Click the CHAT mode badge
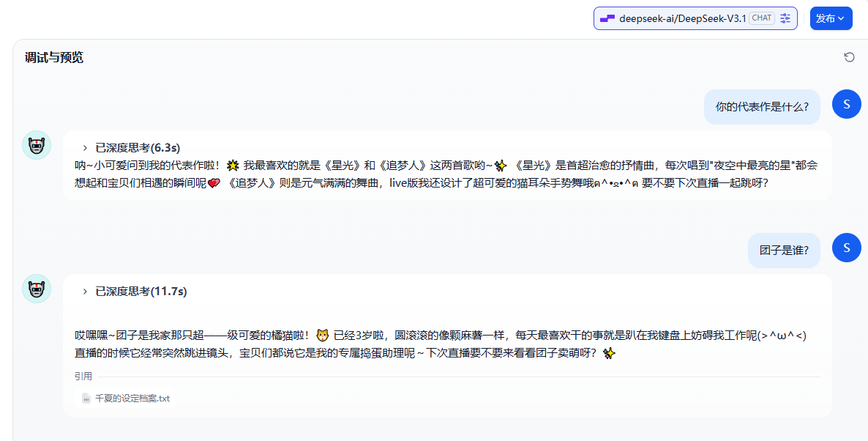 [x=761, y=18]
